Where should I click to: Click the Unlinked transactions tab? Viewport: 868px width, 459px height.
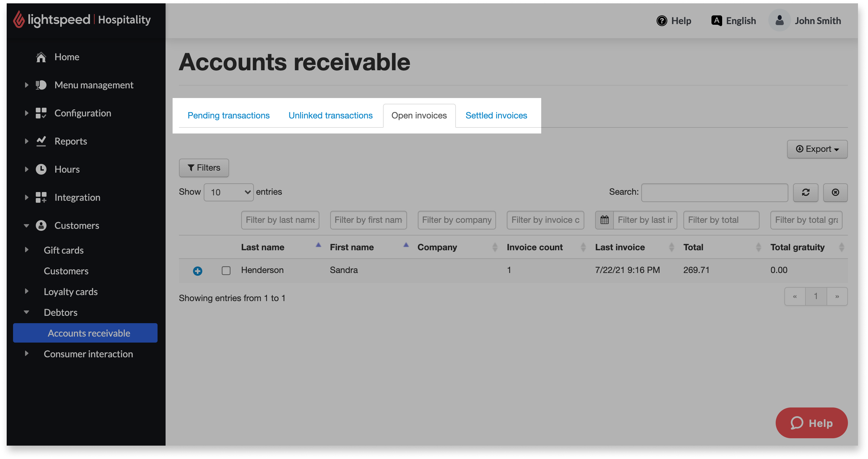point(331,115)
